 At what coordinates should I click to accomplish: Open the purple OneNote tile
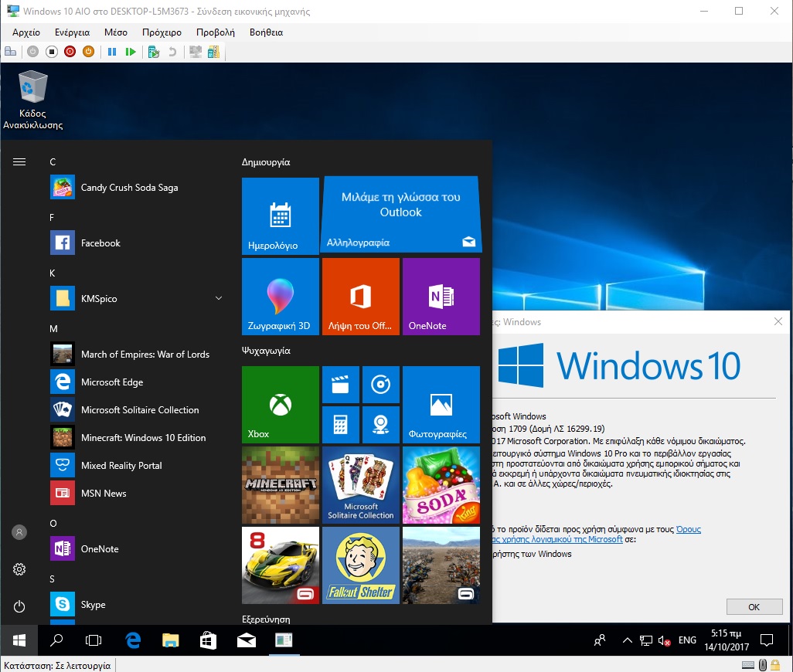(441, 297)
